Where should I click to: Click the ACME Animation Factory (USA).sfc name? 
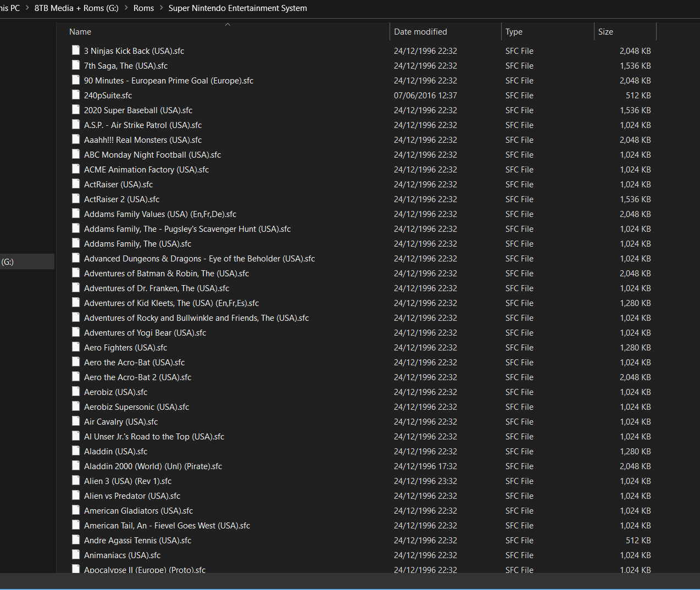[147, 169]
